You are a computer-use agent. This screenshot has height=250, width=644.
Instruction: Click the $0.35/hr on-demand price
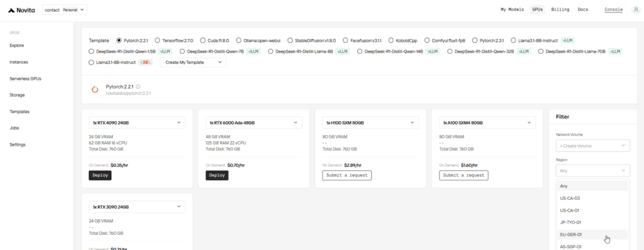[x=119, y=165]
